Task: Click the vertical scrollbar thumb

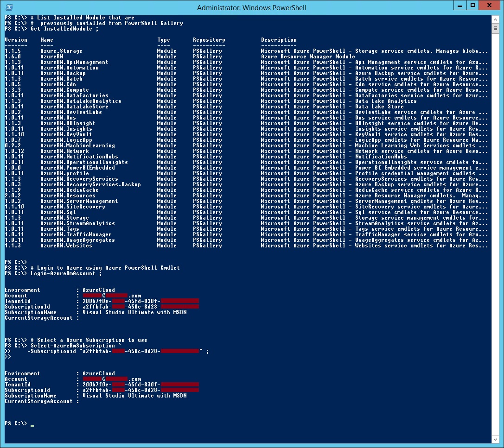Action: [x=495, y=28]
